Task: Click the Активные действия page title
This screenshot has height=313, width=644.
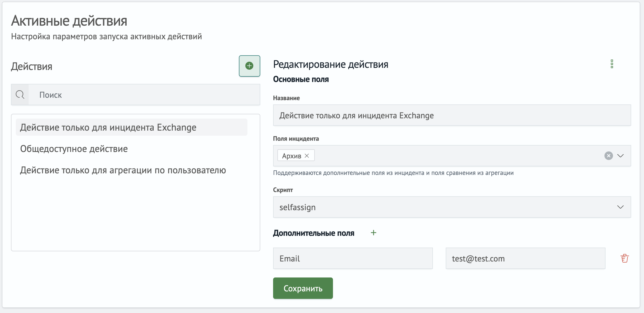Action: tap(69, 21)
